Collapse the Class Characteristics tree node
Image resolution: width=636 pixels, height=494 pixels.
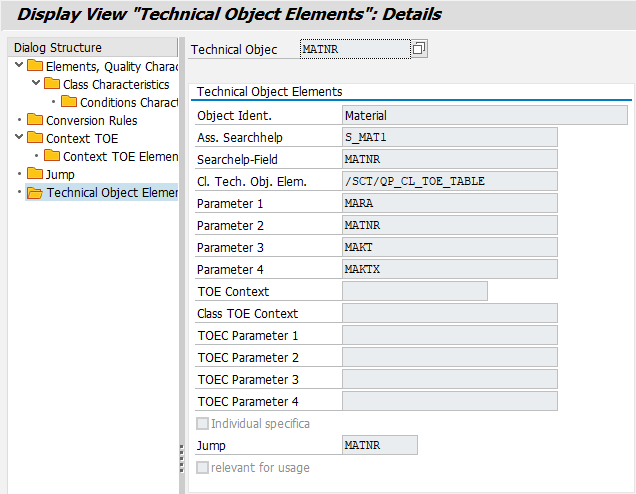pos(36,84)
